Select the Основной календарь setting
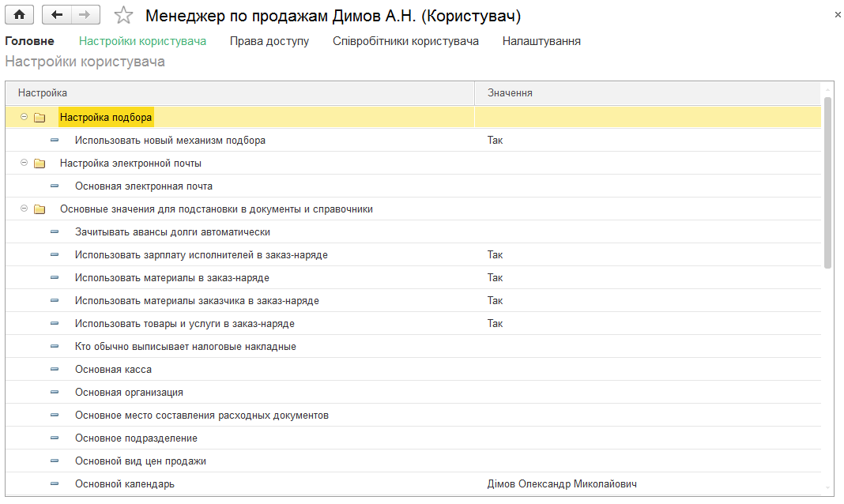Screen dimensions: 844x504 pos(413,484)
